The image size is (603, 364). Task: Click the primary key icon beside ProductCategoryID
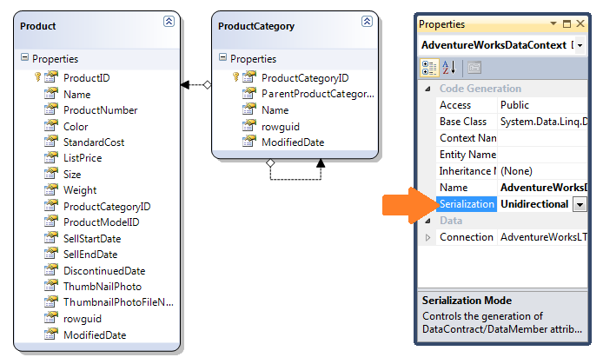click(235, 77)
